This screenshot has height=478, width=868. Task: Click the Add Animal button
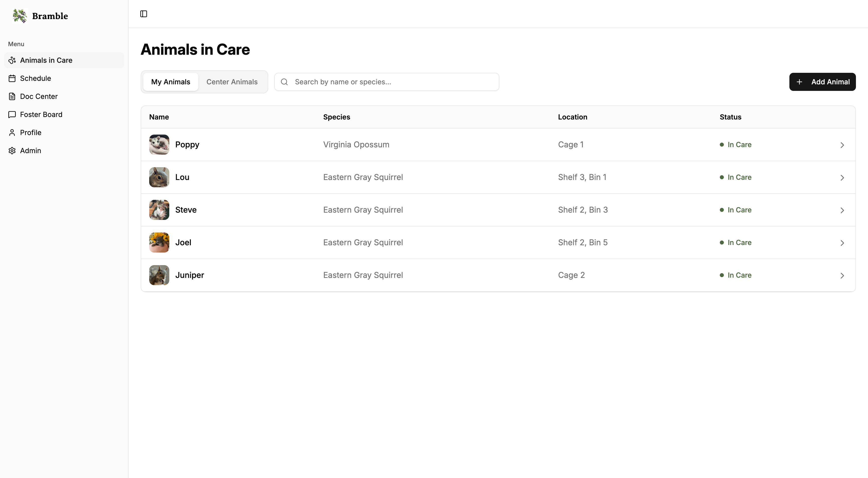822,82
